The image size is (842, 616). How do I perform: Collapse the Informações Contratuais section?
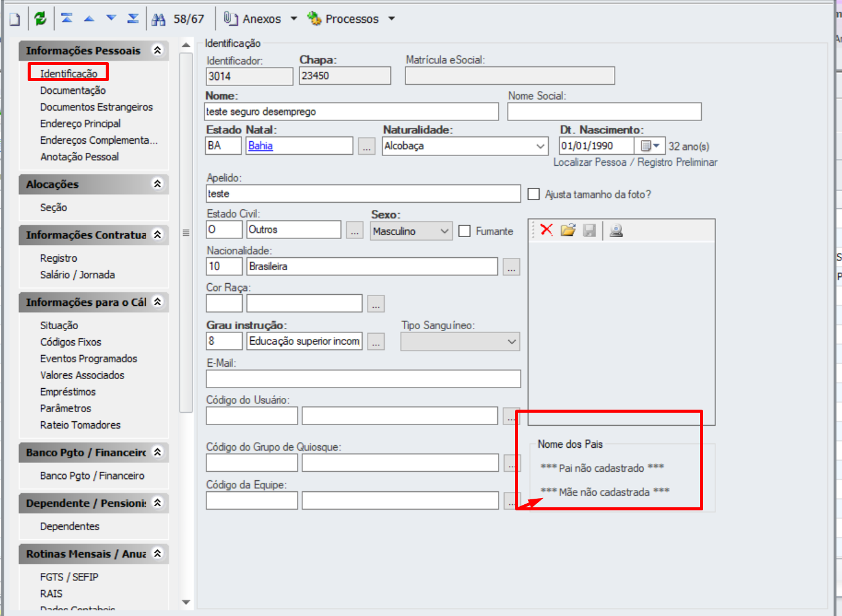(x=157, y=234)
